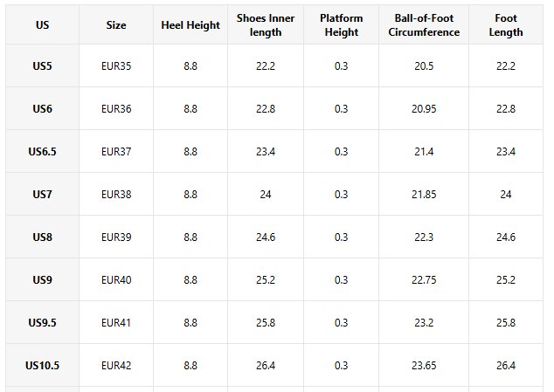This screenshot has width=554, height=392.
Task: Select the EUR36 size cell
Action: click(x=116, y=109)
